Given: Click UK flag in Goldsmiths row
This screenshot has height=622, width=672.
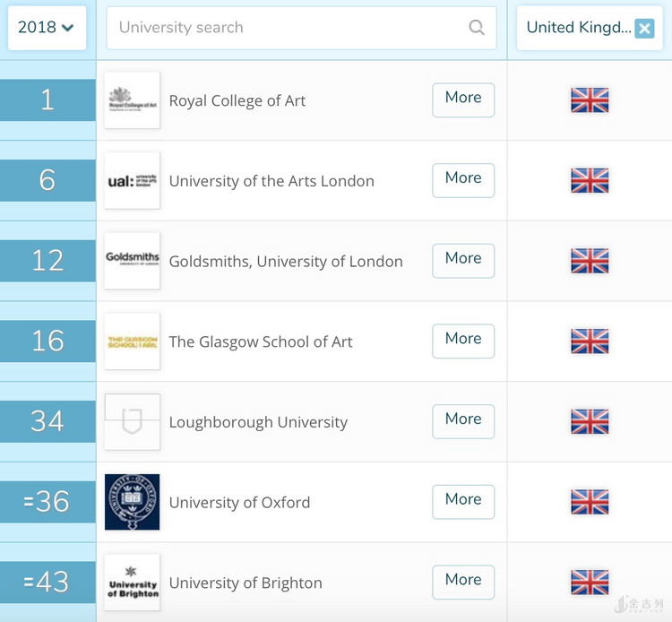Looking at the screenshot, I should pos(590,261).
